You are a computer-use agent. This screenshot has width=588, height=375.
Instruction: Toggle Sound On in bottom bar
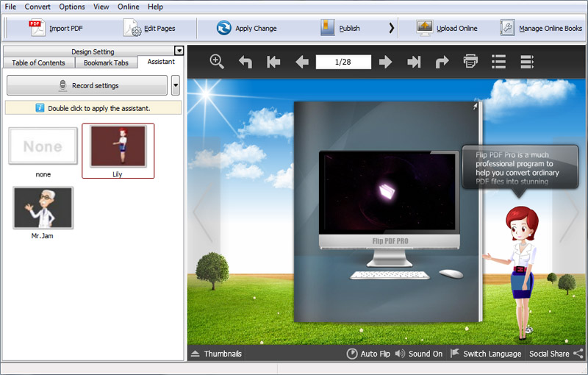pos(419,354)
